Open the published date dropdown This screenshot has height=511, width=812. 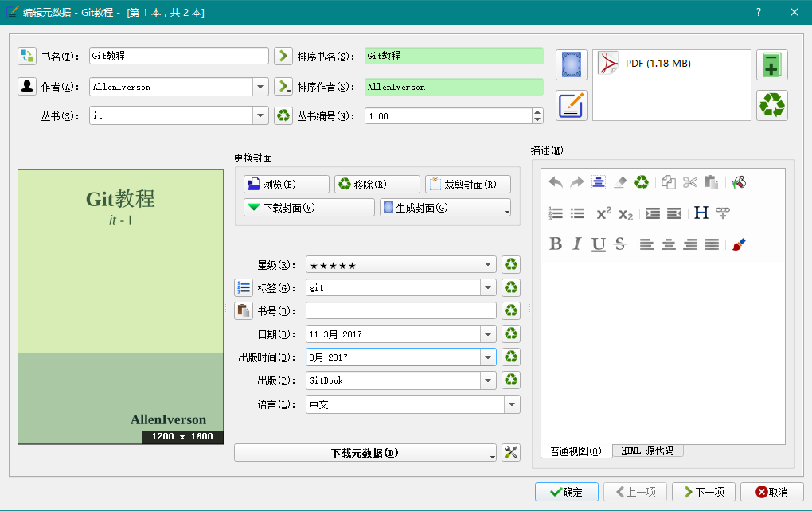(x=488, y=357)
